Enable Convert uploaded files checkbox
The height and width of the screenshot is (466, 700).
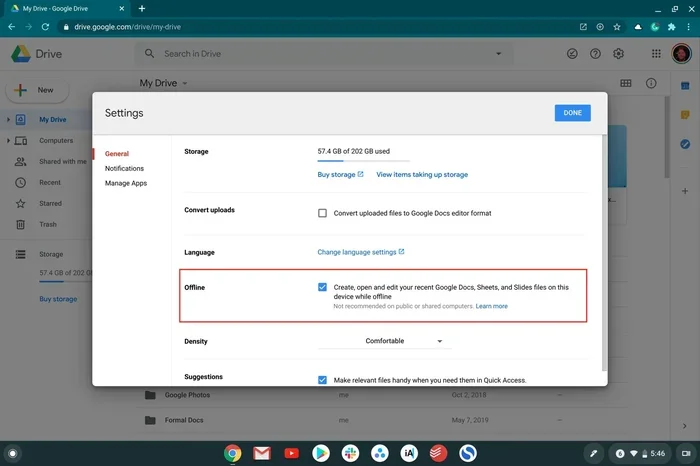(x=322, y=213)
